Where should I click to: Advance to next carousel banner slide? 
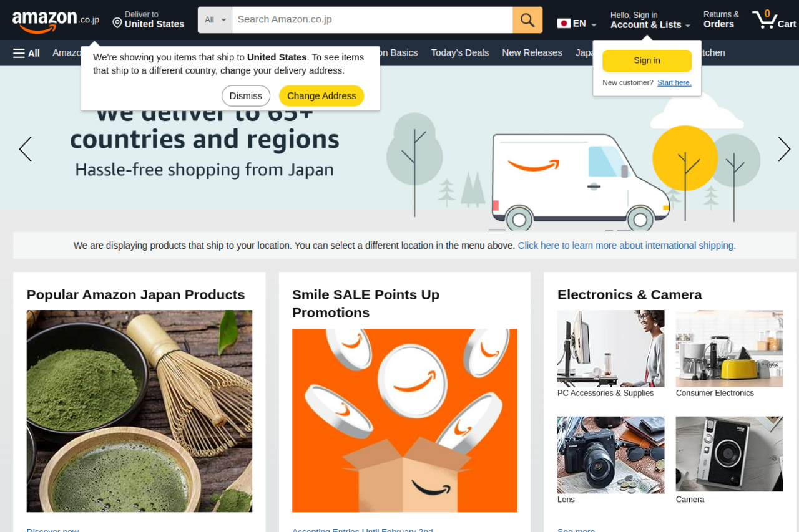[x=784, y=149]
